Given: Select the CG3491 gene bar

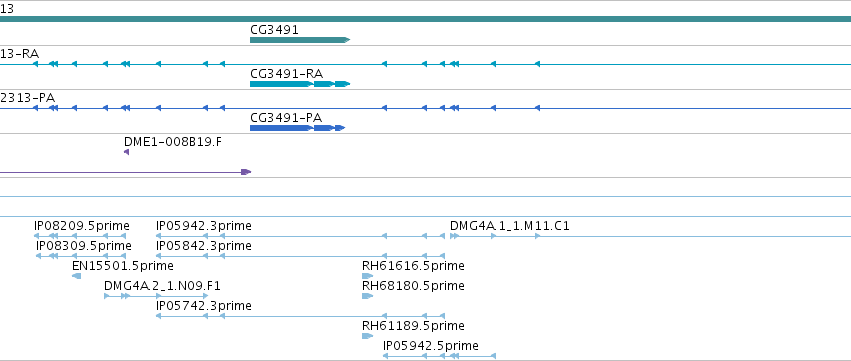Looking at the screenshot, I should (x=300, y=40).
